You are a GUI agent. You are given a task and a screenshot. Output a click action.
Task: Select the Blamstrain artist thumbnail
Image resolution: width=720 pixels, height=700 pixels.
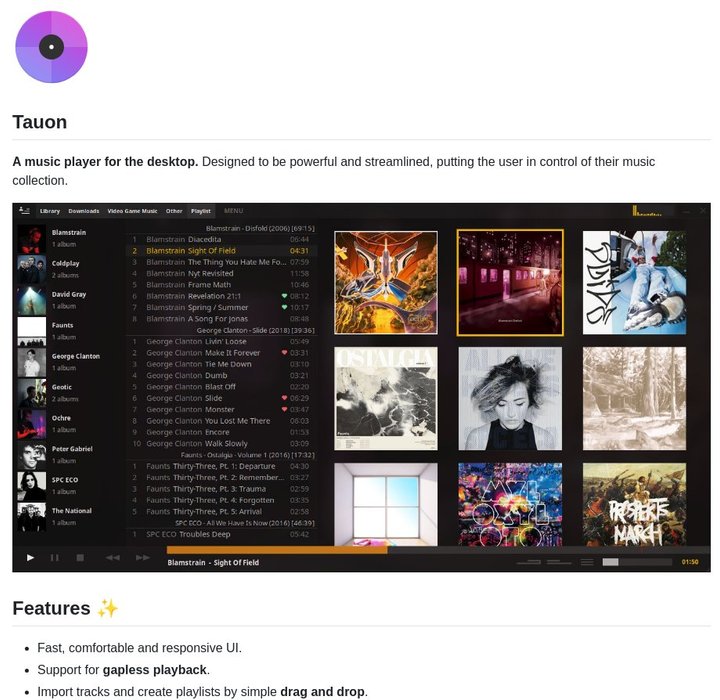click(x=32, y=238)
